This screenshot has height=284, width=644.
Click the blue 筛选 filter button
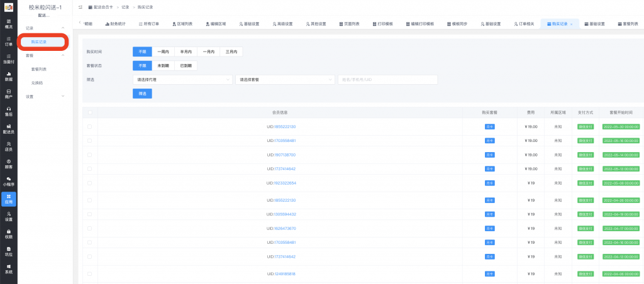click(x=142, y=94)
